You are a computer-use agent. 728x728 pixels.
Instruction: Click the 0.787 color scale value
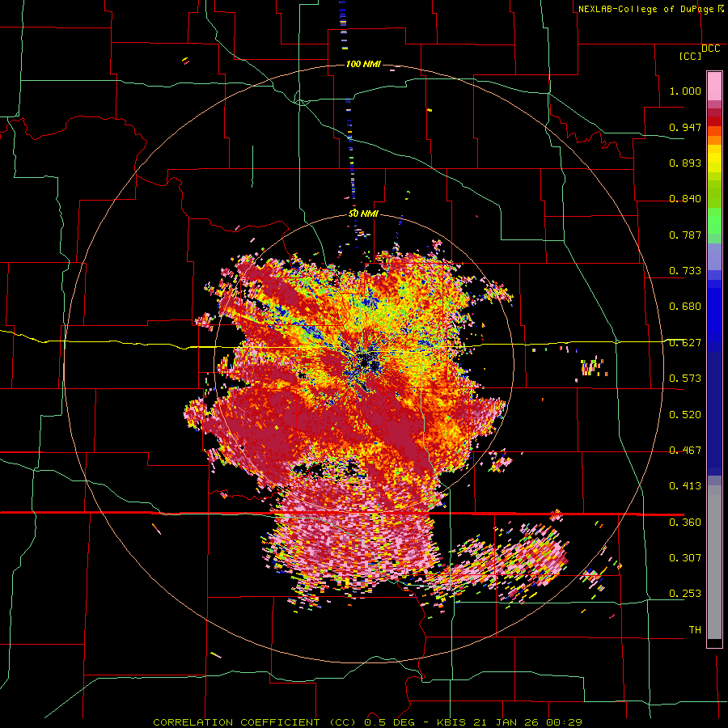click(x=685, y=235)
